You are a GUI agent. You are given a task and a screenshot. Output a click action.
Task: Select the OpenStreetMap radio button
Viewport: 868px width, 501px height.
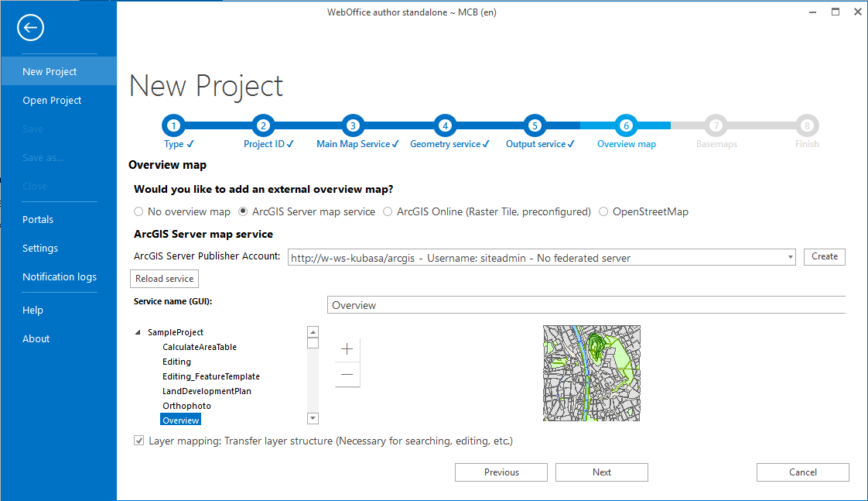click(603, 211)
